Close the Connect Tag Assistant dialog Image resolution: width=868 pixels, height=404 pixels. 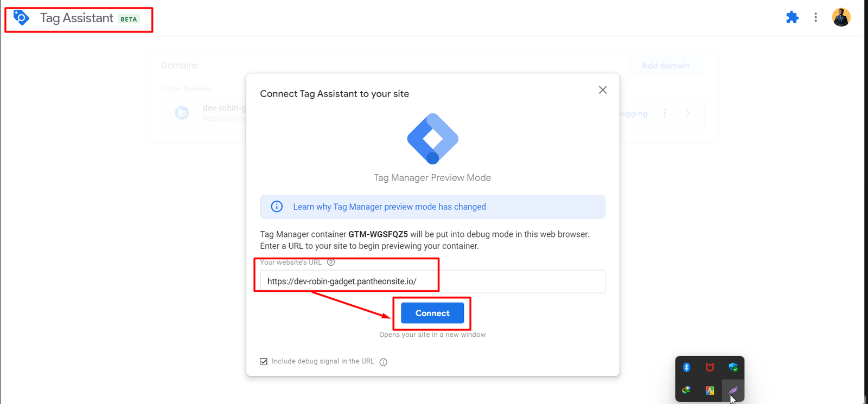pos(603,90)
